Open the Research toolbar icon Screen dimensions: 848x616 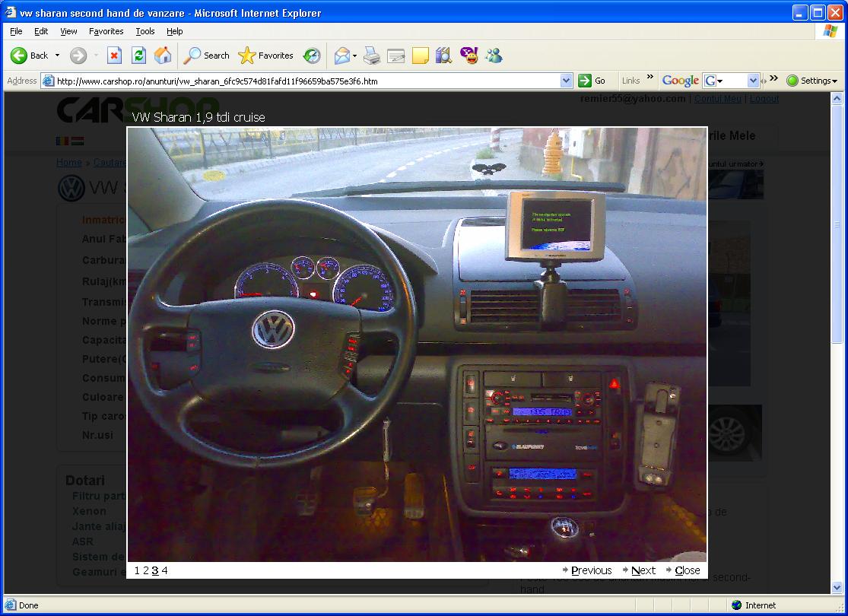tap(443, 56)
